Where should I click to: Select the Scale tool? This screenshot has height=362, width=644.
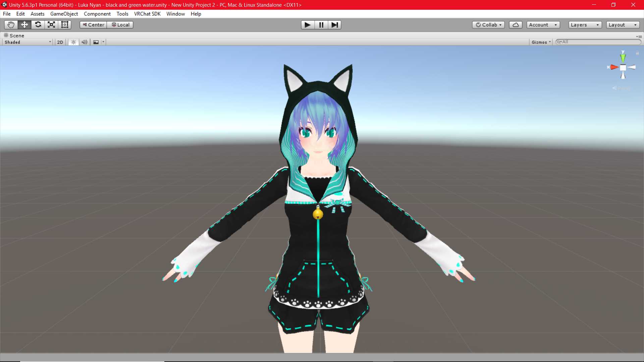coord(51,24)
